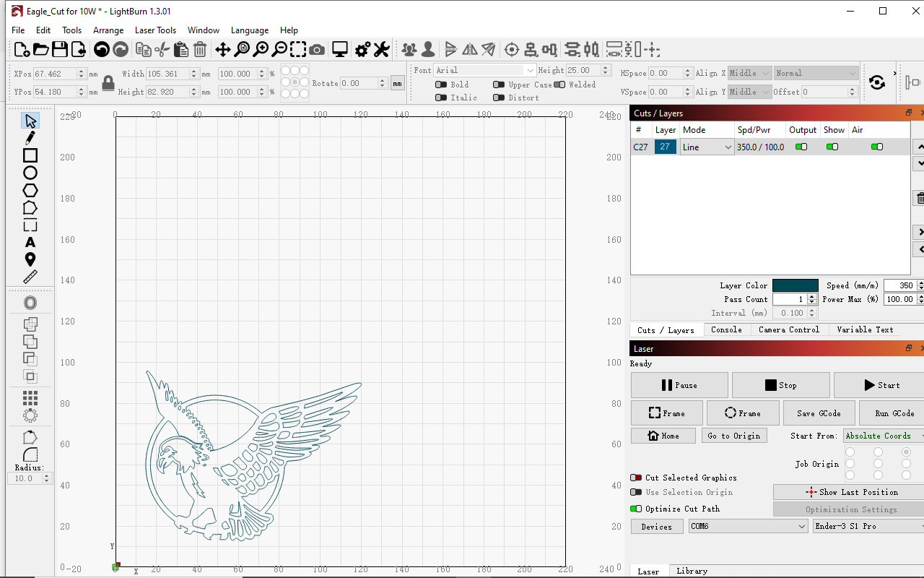This screenshot has width=924, height=578.
Task: Open the Normal text mode dropdown
Action: tap(816, 73)
